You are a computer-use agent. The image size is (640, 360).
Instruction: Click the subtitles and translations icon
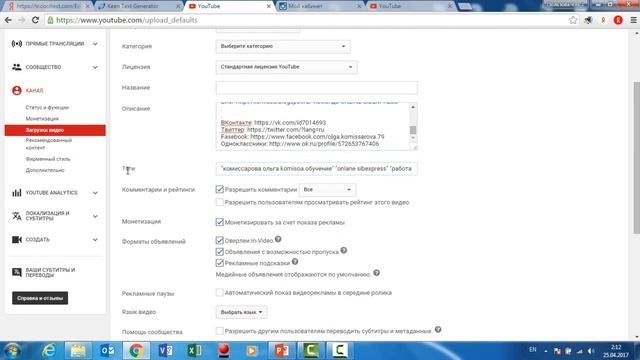point(17,272)
